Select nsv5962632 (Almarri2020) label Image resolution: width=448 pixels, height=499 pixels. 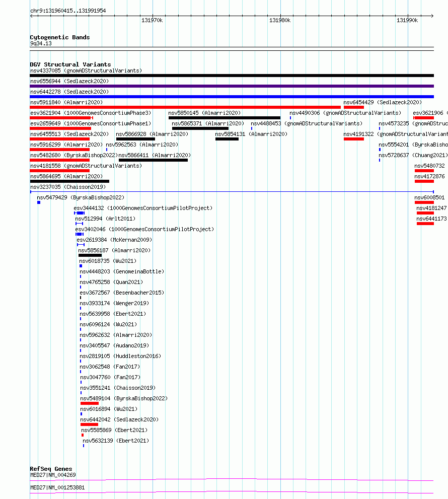(x=115, y=335)
